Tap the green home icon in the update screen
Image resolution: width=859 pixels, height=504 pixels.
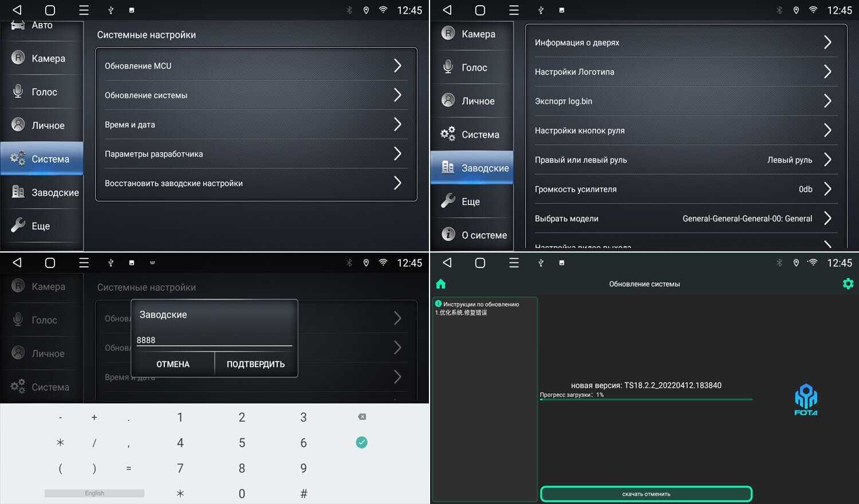(x=440, y=284)
